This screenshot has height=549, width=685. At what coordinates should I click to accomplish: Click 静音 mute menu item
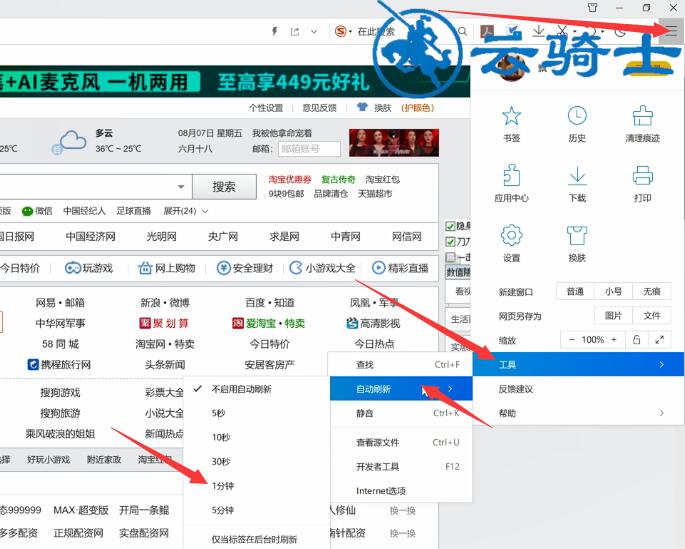(401, 413)
